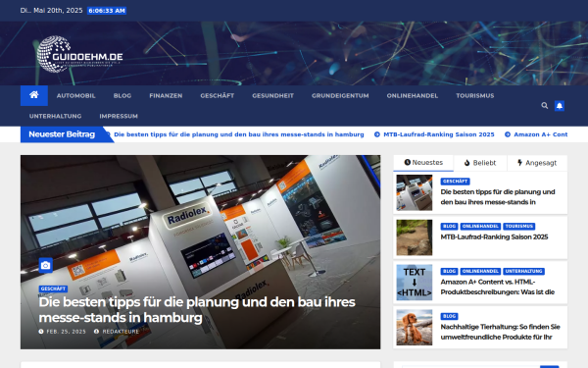588x368 pixels.
Task: Click the lightning icon in Angesagt tab
Action: (x=519, y=163)
